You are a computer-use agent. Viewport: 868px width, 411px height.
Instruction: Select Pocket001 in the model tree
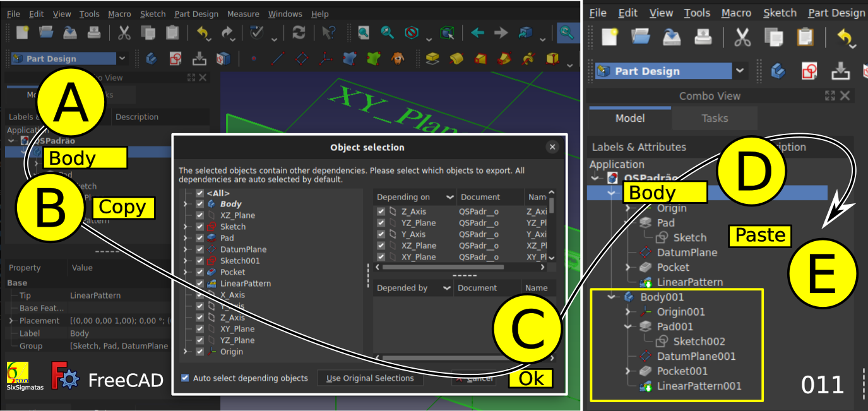(x=682, y=371)
